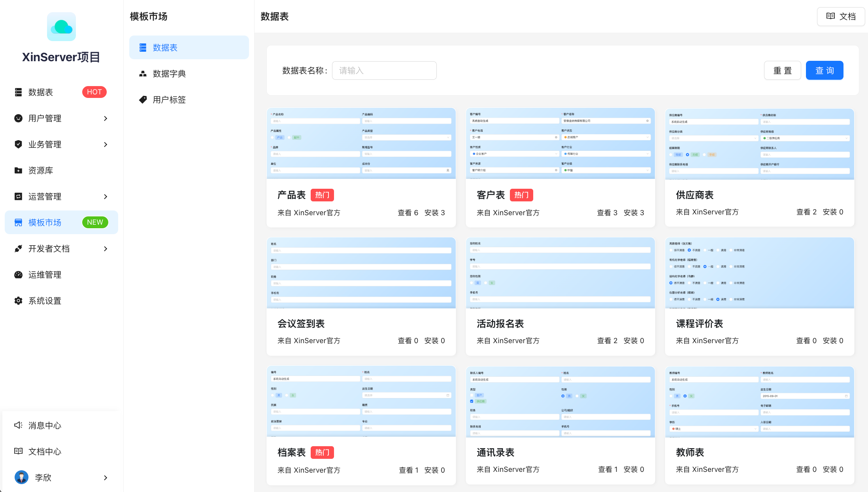
Task: Expand the 用户管理 menu chevron
Action: click(x=106, y=118)
